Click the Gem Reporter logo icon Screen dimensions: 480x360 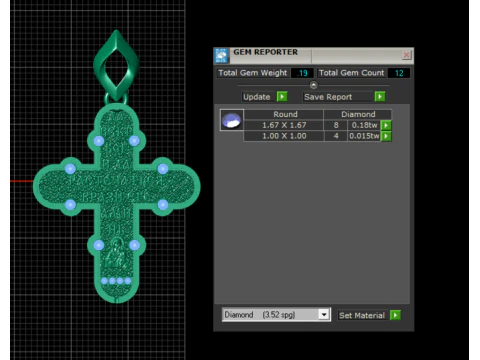pos(221,55)
